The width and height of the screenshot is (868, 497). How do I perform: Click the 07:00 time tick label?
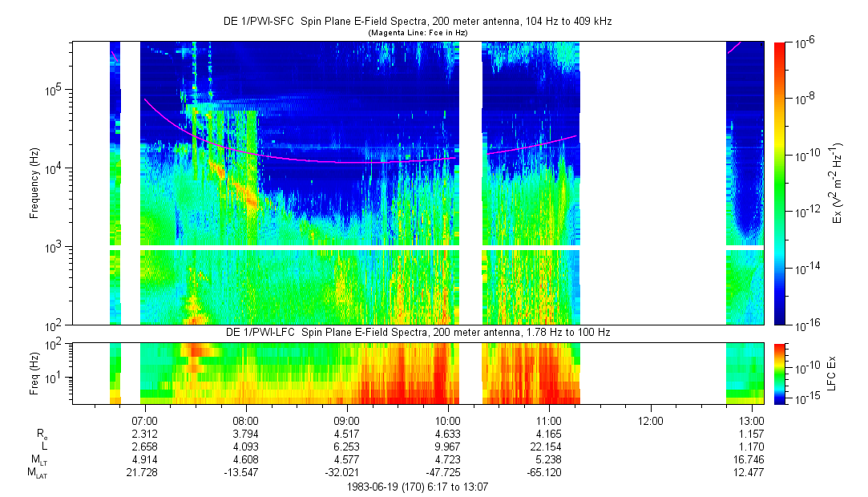point(144,421)
